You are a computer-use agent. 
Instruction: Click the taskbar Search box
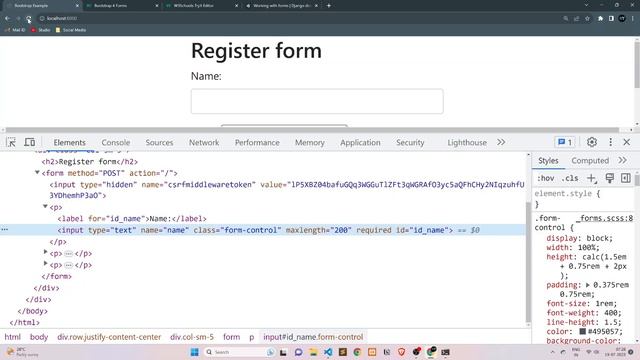click(x=240, y=352)
